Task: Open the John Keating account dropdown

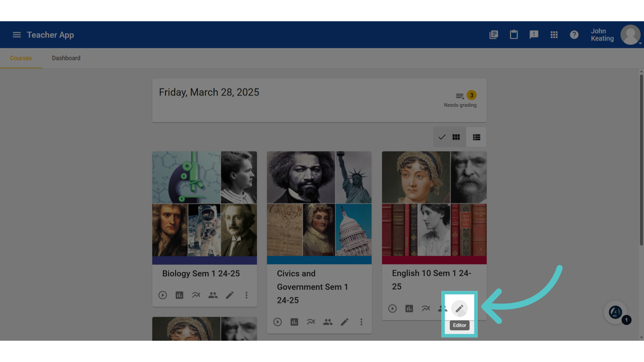Action: [616, 35]
